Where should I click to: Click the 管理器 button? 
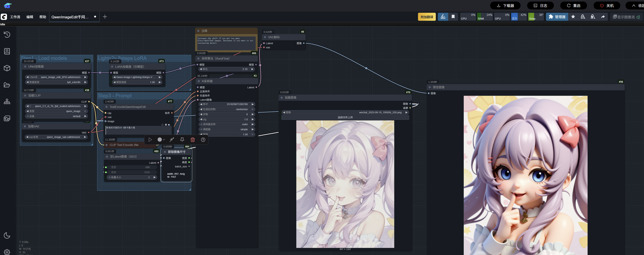click(557, 17)
